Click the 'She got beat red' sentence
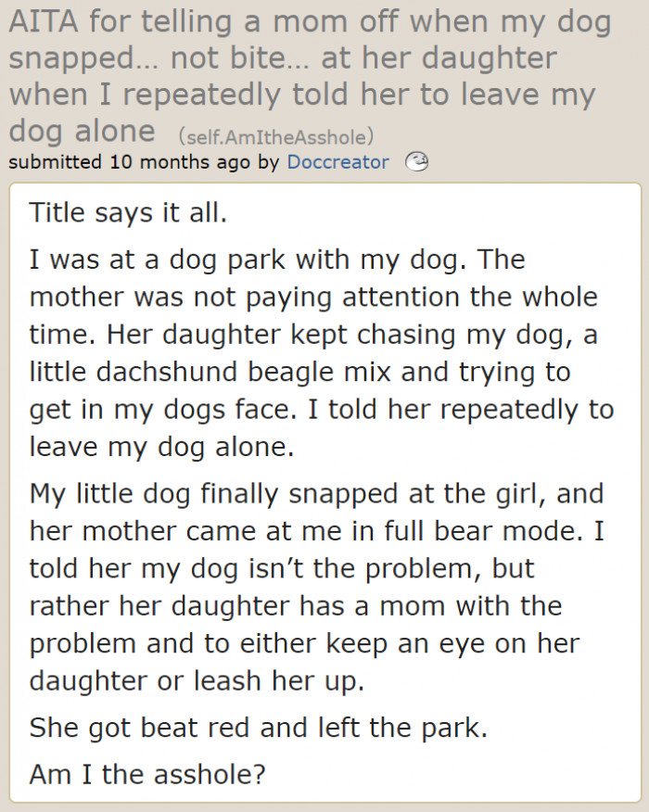Viewport: 649px width, 812px height. 259,728
